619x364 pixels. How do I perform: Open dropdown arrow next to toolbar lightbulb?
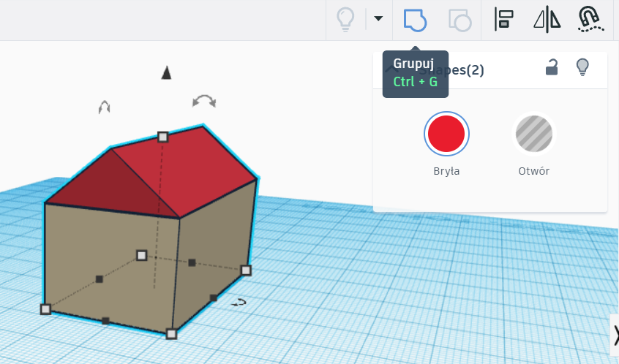378,18
